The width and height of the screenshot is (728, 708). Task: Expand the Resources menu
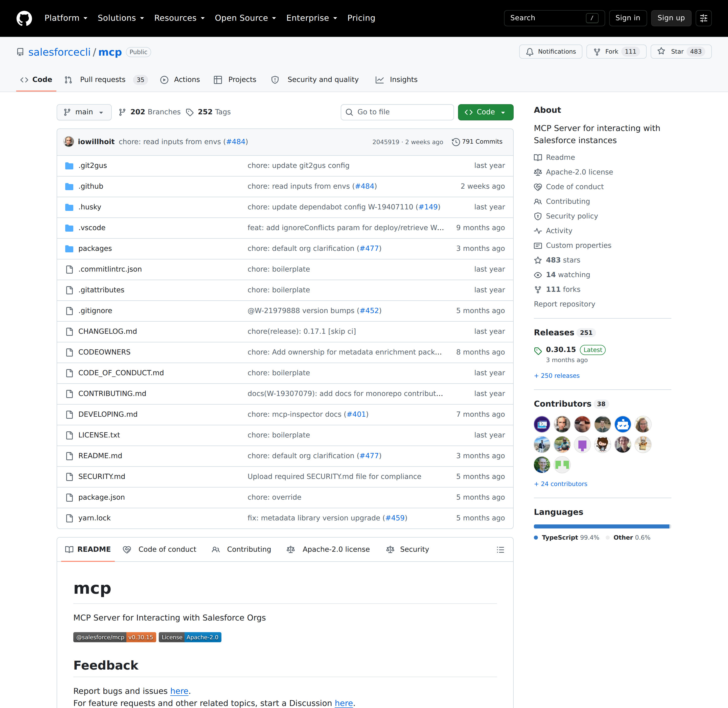click(x=179, y=18)
